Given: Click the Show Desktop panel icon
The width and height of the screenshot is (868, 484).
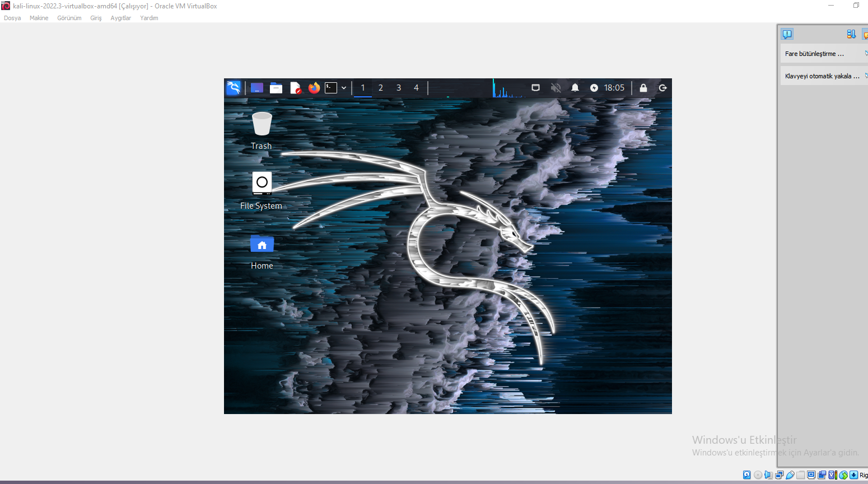Looking at the screenshot, I should click(x=257, y=88).
